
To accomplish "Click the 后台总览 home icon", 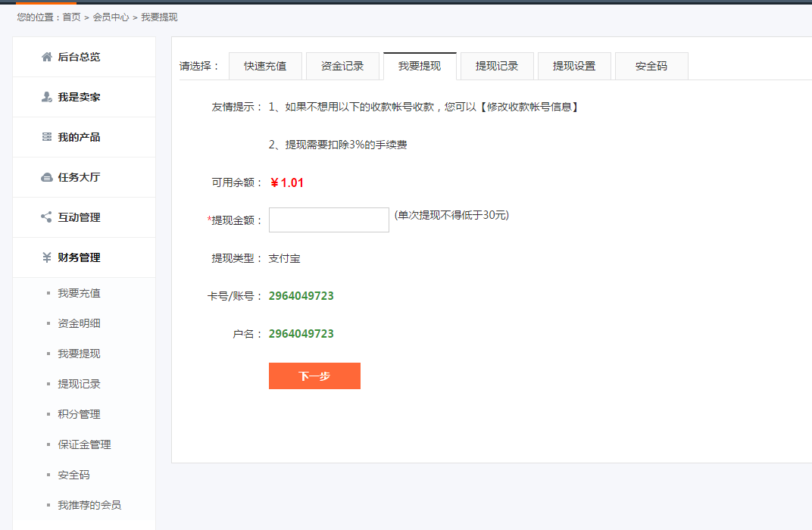I will 47,56.
